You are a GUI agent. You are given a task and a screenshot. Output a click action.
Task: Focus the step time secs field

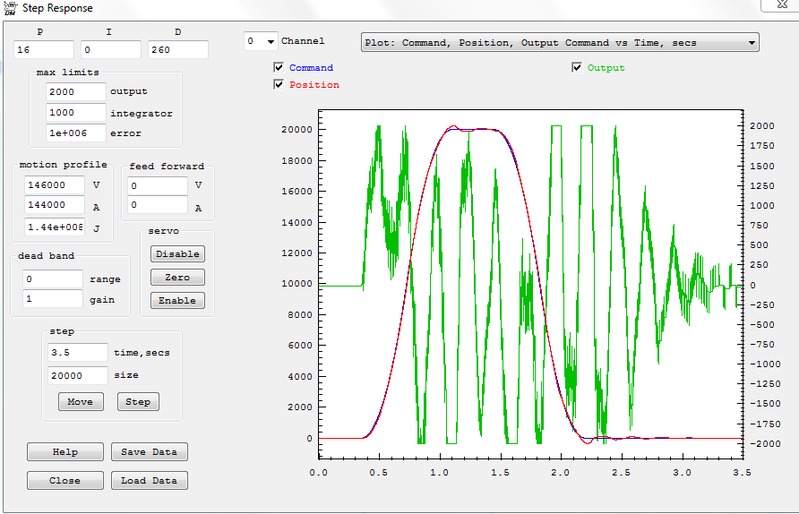pyautogui.click(x=77, y=353)
